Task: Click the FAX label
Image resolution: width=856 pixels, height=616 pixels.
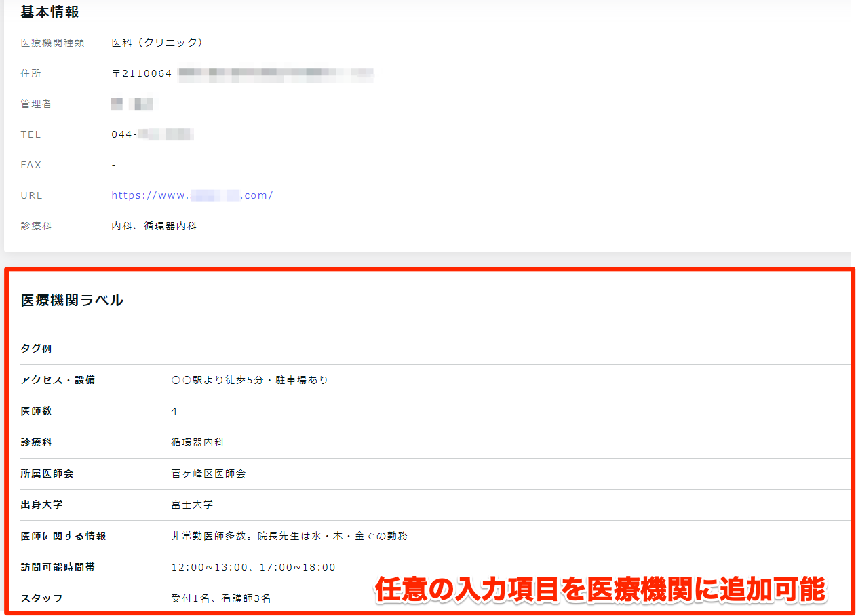Action: 31,165
